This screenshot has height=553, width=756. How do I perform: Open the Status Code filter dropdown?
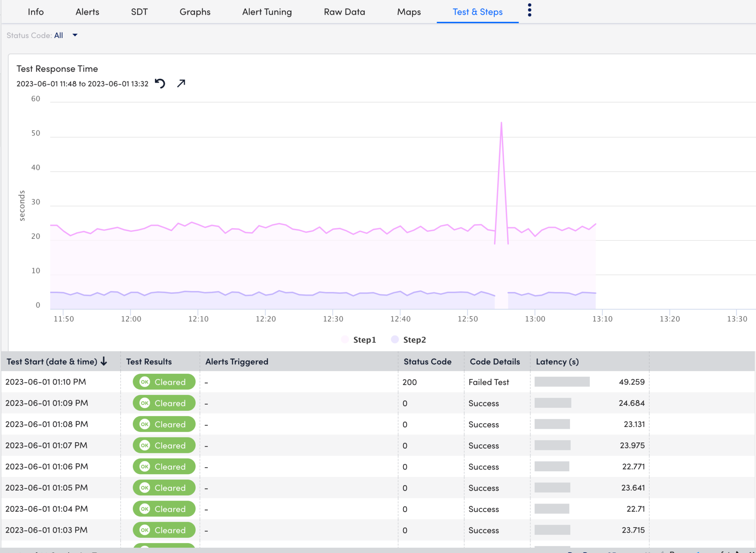65,35
